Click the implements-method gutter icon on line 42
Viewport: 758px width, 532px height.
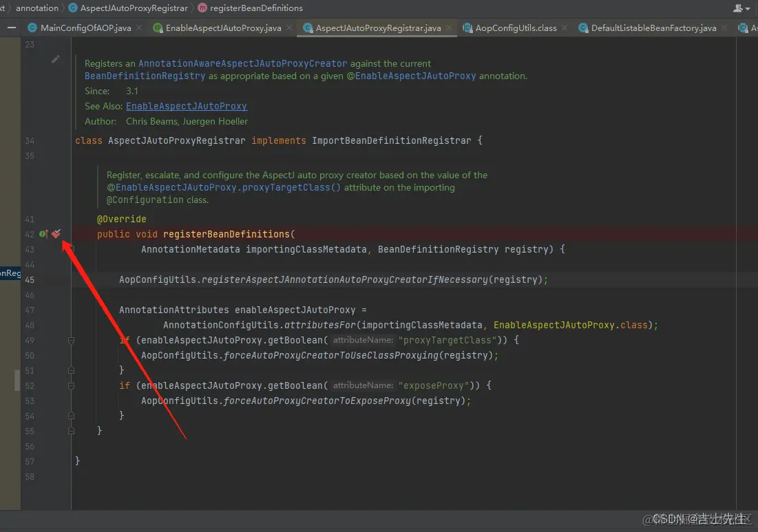coord(43,234)
